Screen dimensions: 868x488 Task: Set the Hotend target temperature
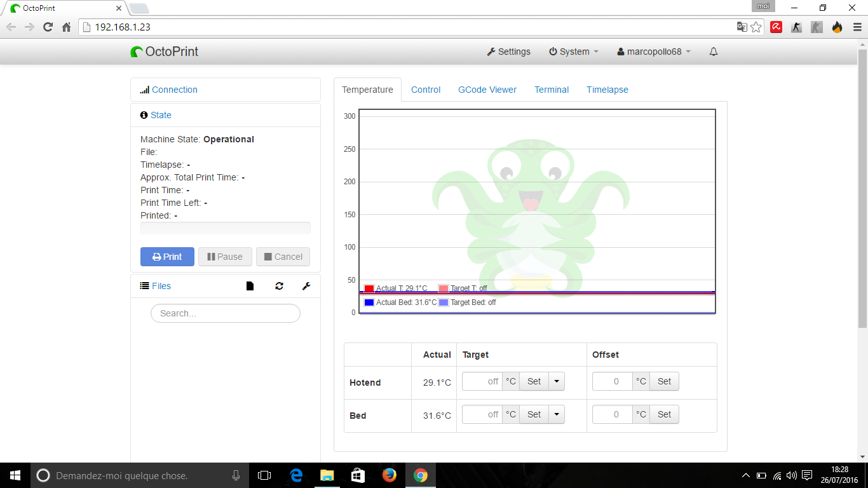[534, 381]
